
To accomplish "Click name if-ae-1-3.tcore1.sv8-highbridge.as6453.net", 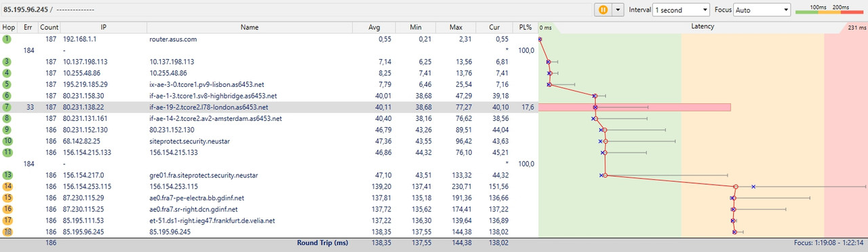I will click(x=212, y=96).
